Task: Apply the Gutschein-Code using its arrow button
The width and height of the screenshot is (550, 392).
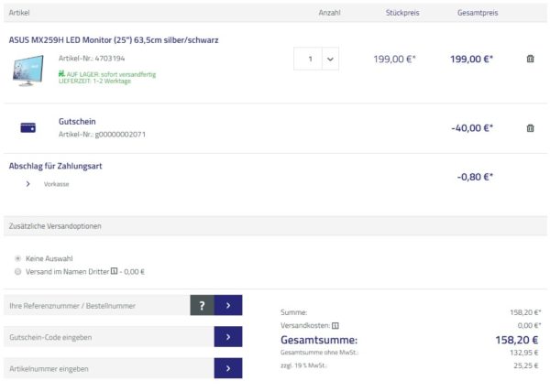Action: [x=227, y=337]
